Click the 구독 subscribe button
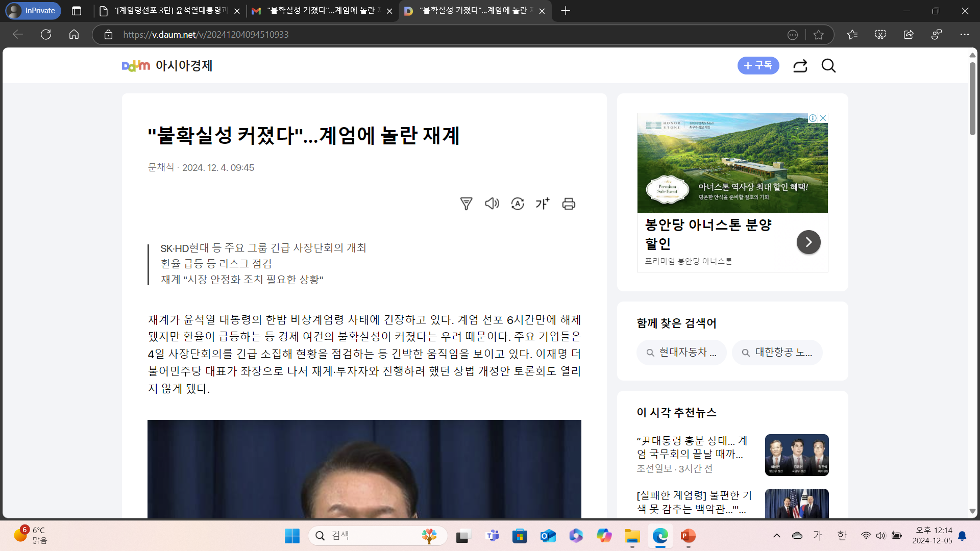Viewport: 980px width, 551px height. point(758,66)
